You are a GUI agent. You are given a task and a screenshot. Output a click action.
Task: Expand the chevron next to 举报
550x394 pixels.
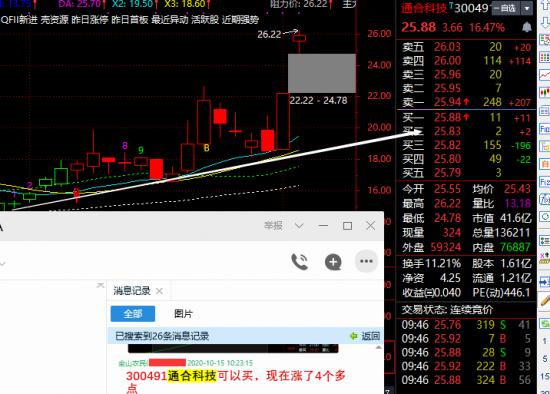point(299,226)
